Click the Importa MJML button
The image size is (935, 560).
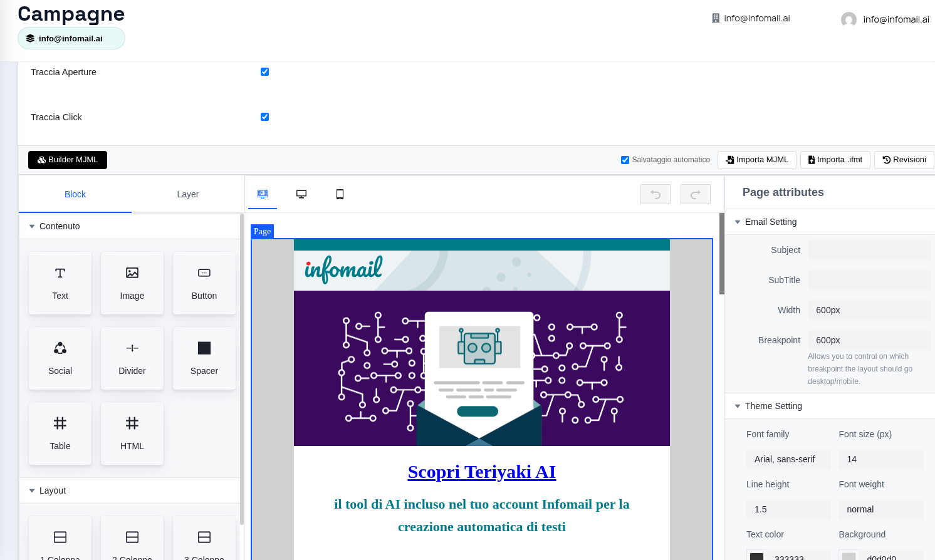tap(756, 160)
